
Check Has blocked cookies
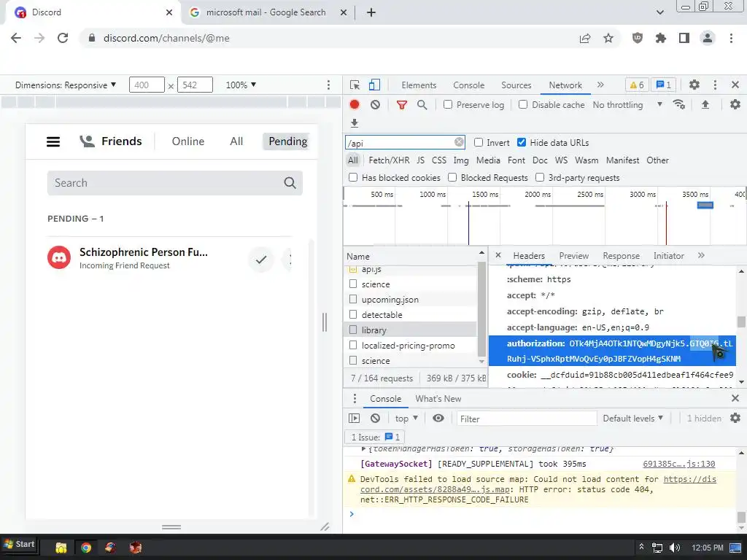(353, 177)
